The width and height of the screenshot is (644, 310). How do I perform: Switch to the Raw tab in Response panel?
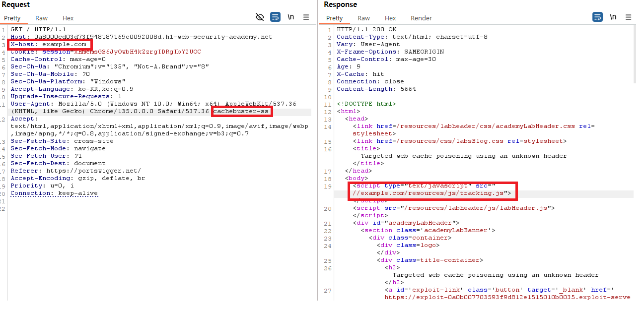coord(364,18)
